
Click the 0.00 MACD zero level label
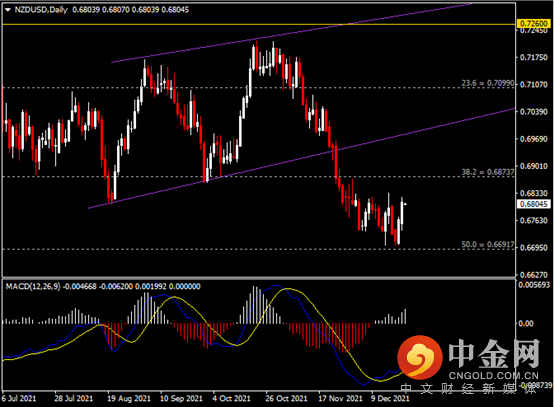point(526,323)
